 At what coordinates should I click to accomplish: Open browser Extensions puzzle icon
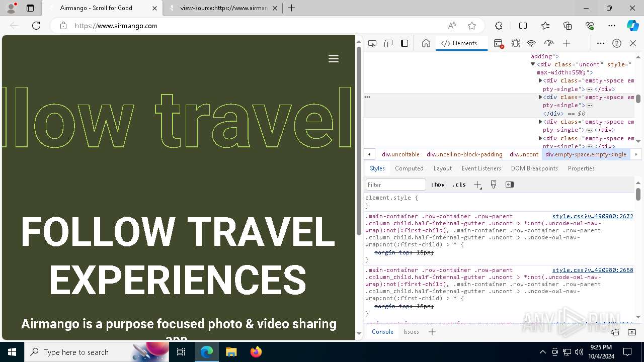(x=499, y=26)
